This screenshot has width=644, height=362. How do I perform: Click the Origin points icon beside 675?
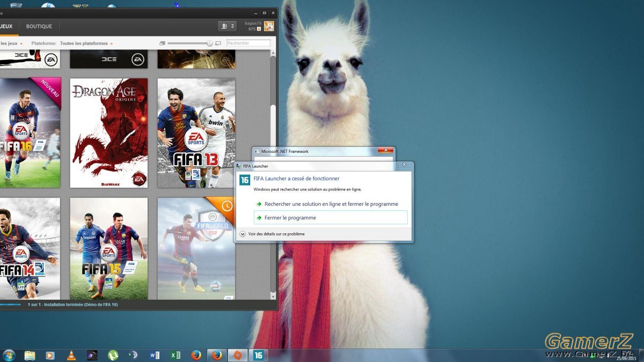[x=259, y=29]
